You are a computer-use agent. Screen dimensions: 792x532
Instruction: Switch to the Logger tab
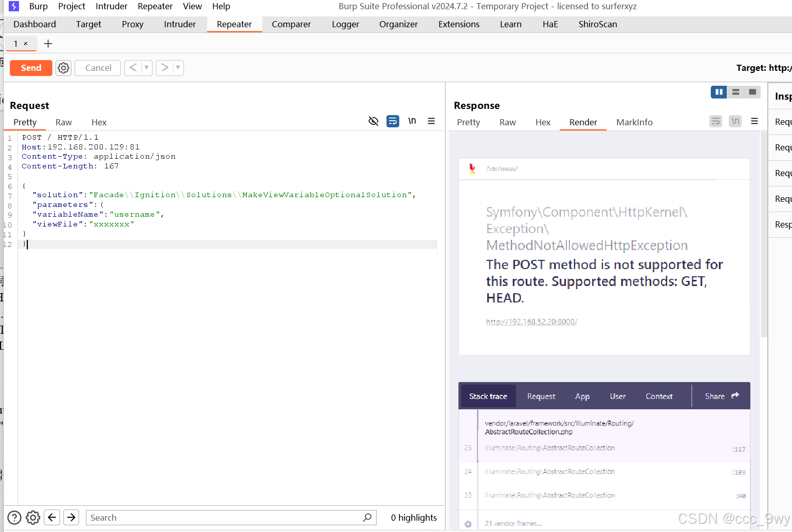point(345,24)
